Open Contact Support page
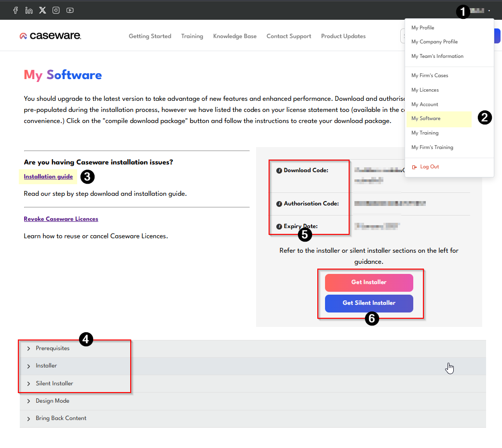 pos(289,36)
